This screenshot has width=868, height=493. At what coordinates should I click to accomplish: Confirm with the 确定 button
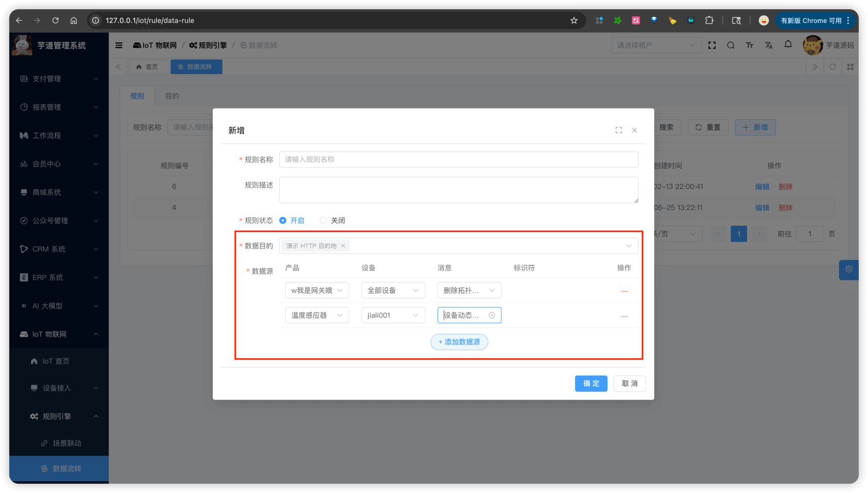591,383
